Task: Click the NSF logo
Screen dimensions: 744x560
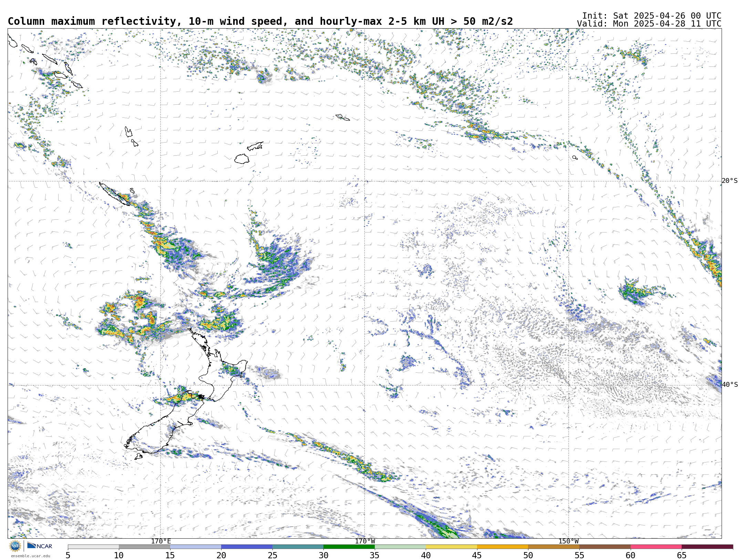Action: pos(15,546)
